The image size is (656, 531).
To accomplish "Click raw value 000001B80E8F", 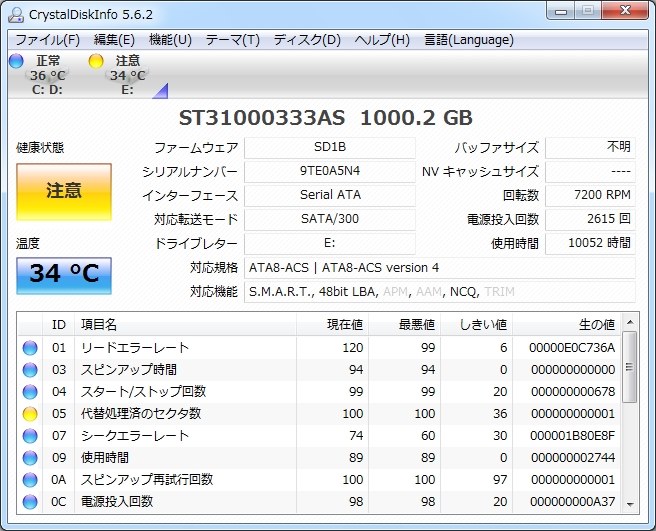I will pos(572,436).
